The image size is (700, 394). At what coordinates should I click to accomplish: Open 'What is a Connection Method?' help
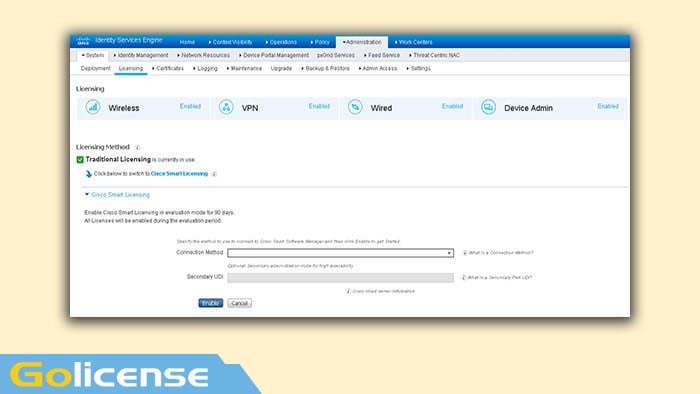501,253
